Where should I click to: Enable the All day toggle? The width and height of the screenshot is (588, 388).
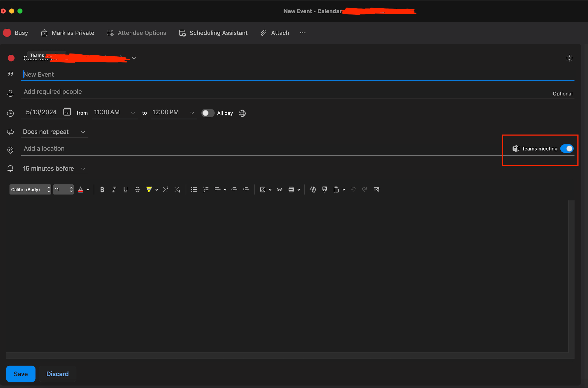[x=207, y=113]
